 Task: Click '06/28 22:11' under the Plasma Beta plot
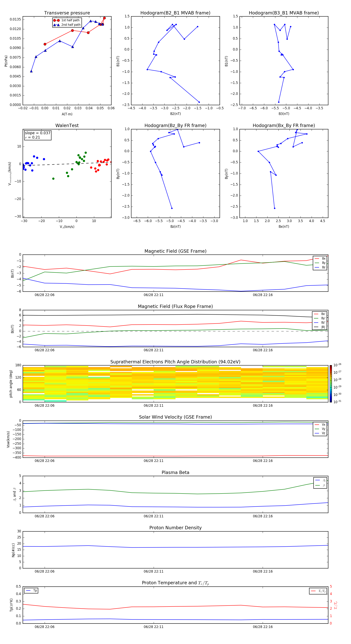153,516
